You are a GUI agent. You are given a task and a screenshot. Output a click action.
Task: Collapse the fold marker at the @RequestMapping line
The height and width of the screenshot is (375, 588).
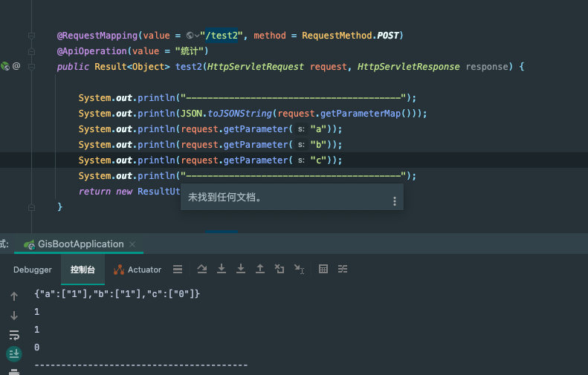[31, 36]
